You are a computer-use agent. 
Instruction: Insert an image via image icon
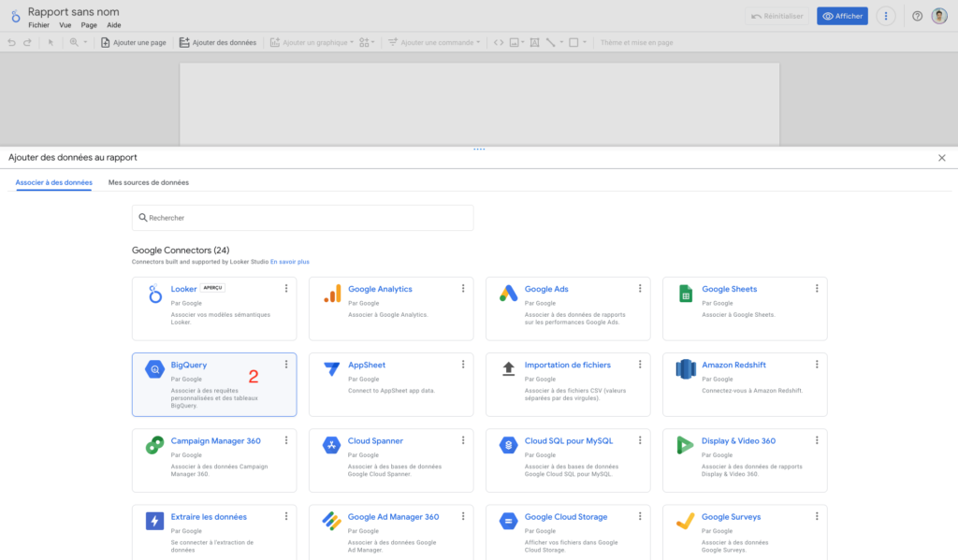pos(515,42)
